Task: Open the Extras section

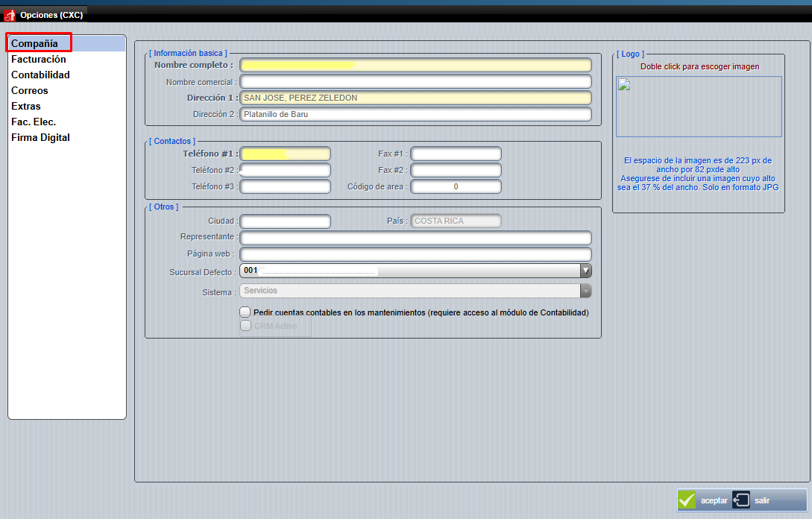Action: pyautogui.click(x=25, y=106)
